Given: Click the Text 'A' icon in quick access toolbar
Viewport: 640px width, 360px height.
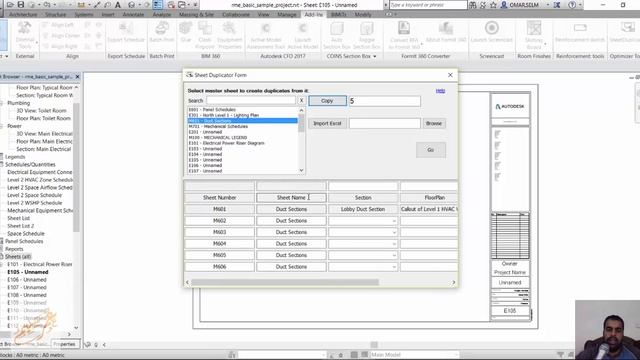Looking at the screenshot, I should [x=118, y=5].
